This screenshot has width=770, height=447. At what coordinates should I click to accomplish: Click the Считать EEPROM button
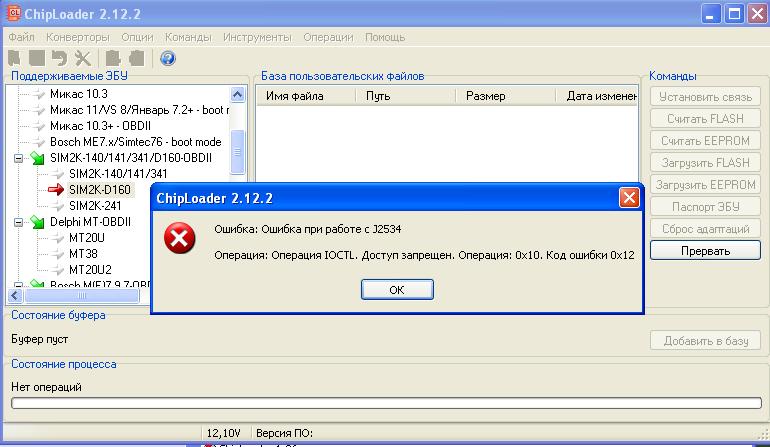click(x=705, y=140)
